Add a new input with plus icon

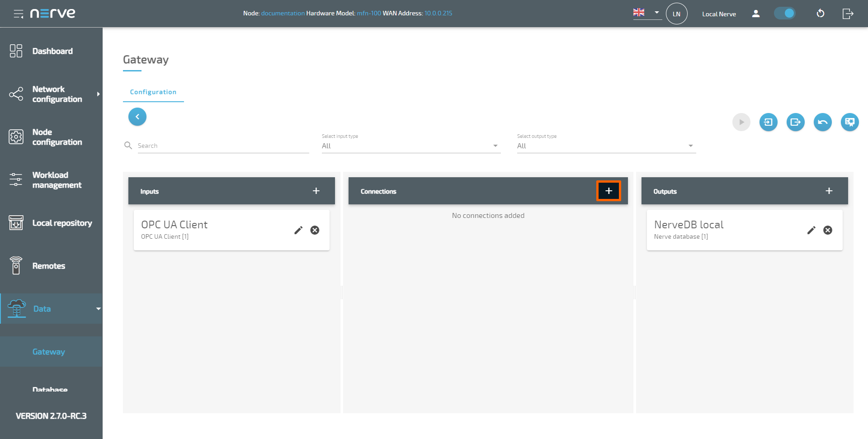pyautogui.click(x=316, y=191)
